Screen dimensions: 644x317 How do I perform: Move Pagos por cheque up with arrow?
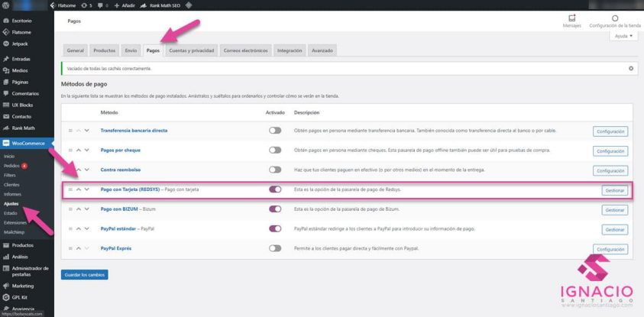(x=79, y=150)
